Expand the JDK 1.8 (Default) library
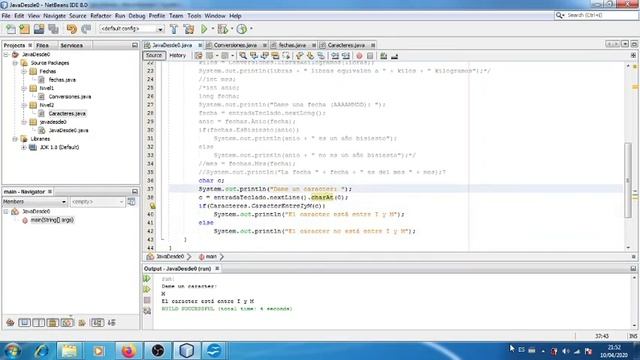This screenshot has width=640, height=360. click(24, 147)
